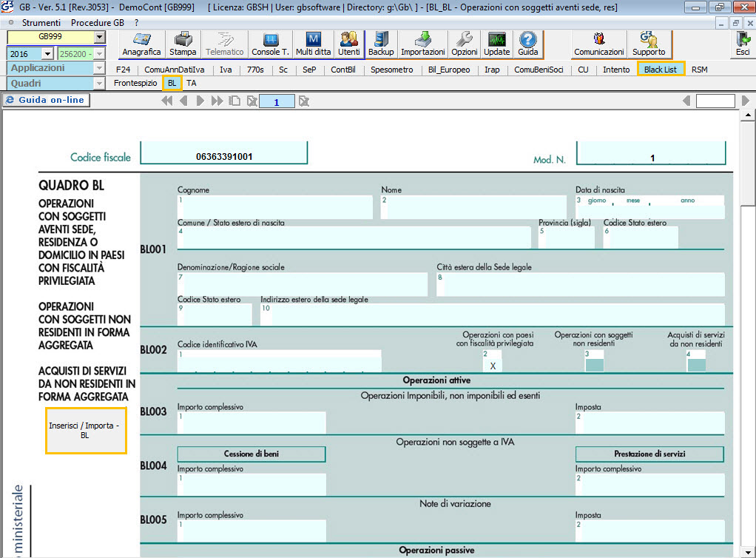
Task: Open the question mark help menu
Action: pyautogui.click(x=136, y=23)
